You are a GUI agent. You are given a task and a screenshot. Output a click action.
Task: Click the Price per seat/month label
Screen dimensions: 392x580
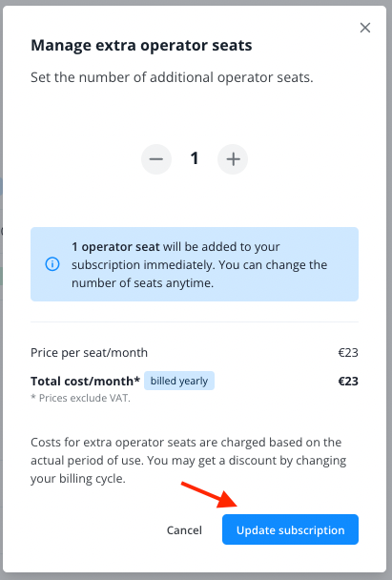89,353
